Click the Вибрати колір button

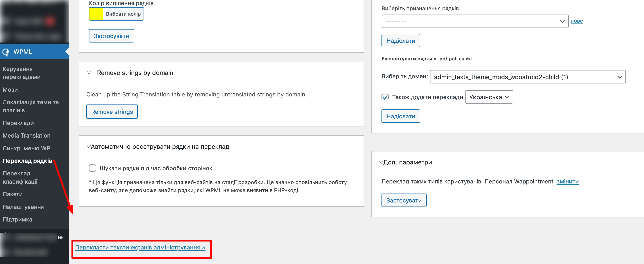[123, 14]
